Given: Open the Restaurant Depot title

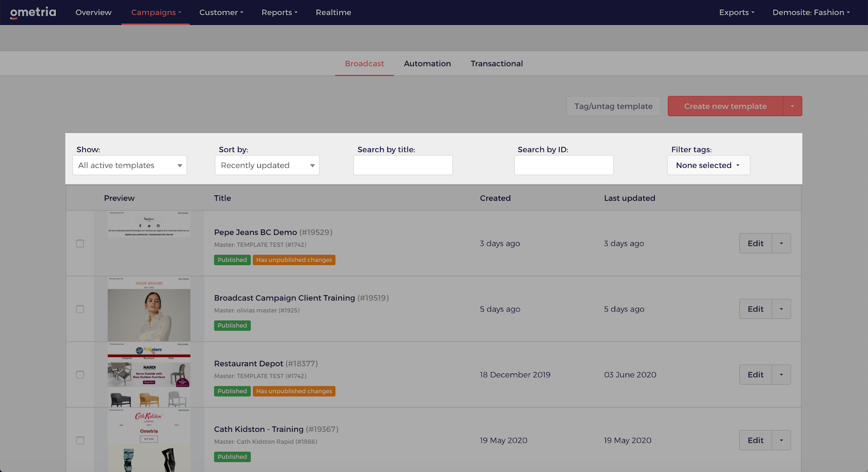Looking at the screenshot, I should tap(248, 363).
